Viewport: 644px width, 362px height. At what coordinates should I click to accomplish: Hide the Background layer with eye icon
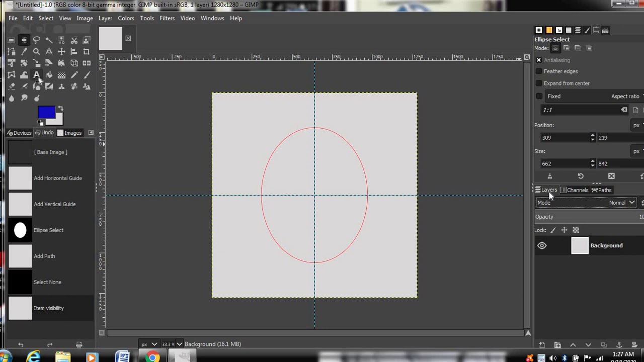[x=542, y=245]
